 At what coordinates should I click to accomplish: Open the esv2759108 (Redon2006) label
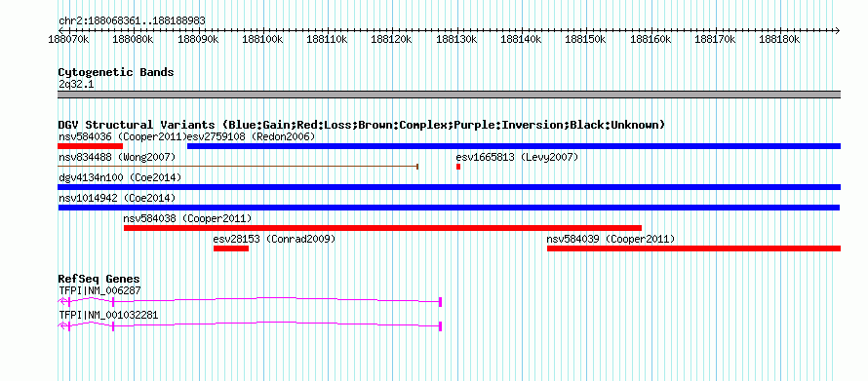coord(252,136)
